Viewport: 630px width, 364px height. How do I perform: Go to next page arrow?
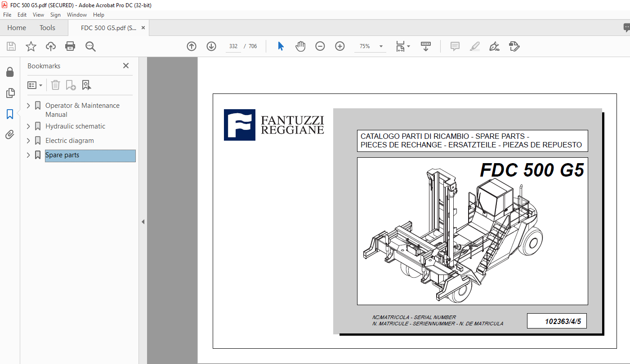[211, 46]
